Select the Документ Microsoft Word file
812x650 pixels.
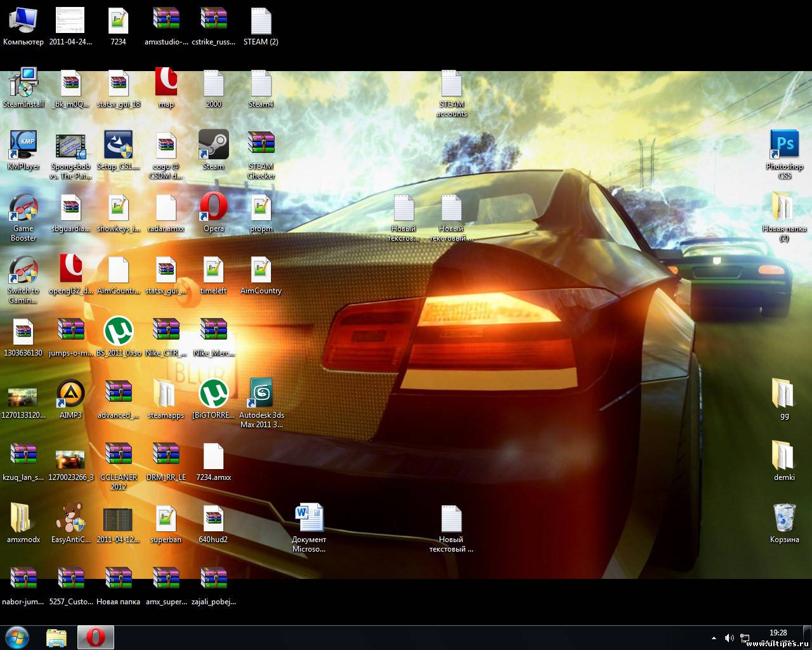309,519
